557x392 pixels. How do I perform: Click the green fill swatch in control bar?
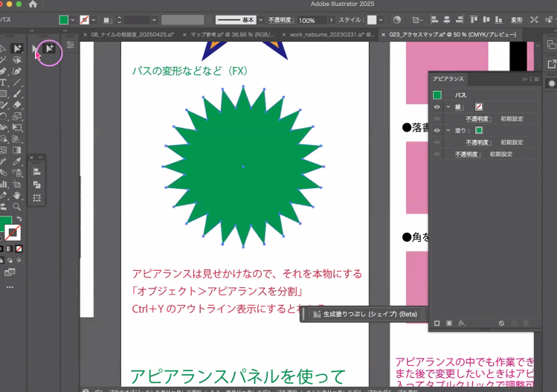(x=64, y=20)
